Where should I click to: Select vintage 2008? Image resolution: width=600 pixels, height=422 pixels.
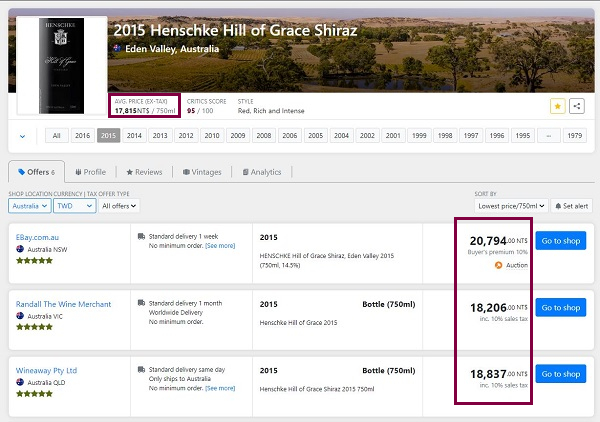click(x=264, y=135)
